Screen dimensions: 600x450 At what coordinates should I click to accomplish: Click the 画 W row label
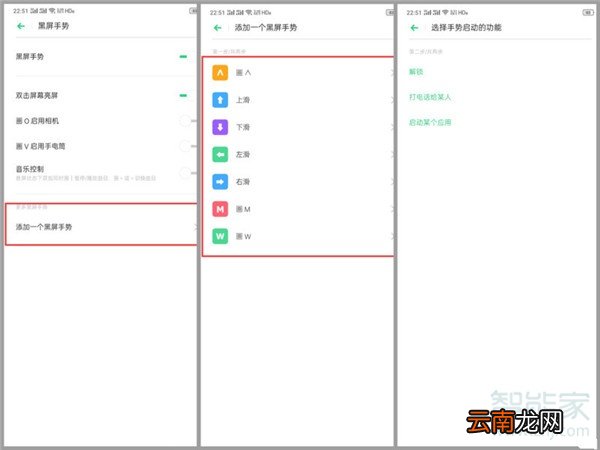pyautogui.click(x=243, y=236)
